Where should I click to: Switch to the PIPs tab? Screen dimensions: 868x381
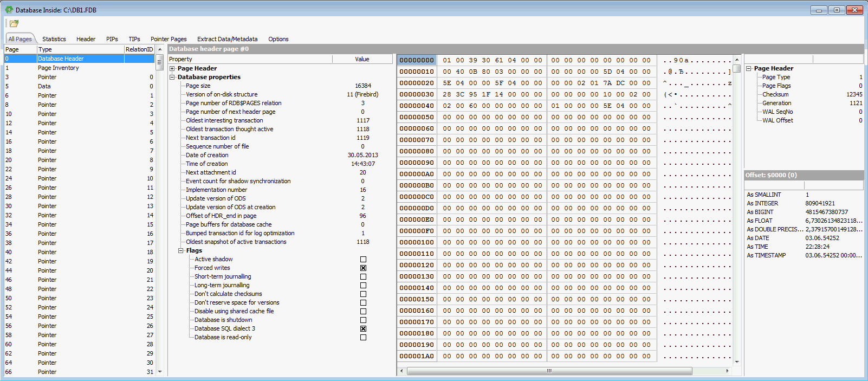click(112, 39)
